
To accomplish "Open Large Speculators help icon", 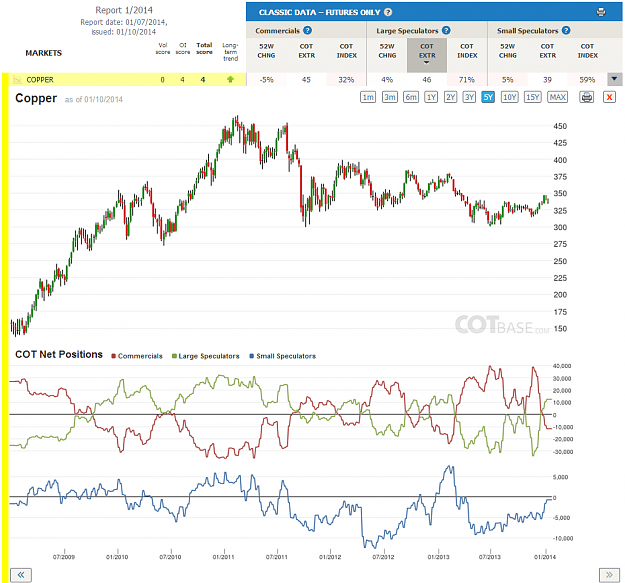I will 446,30.
